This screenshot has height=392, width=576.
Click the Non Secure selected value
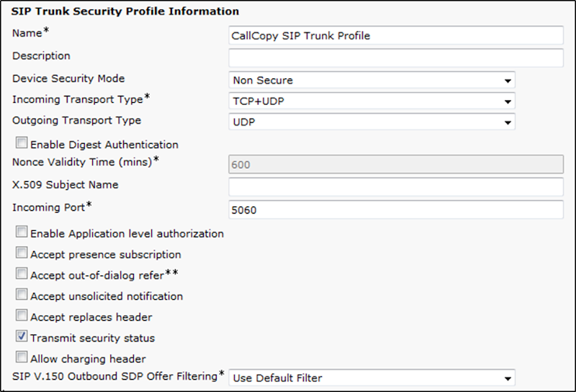(x=263, y=81)
